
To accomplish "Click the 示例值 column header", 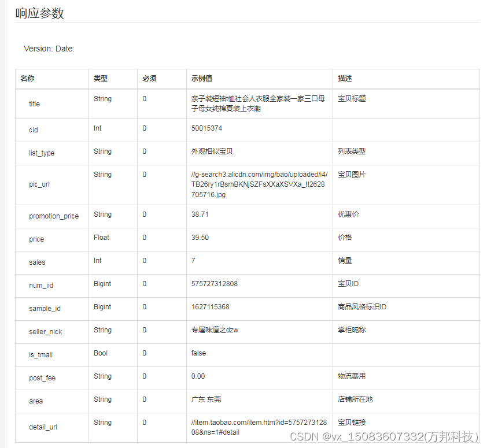I will tap(202, 79).
